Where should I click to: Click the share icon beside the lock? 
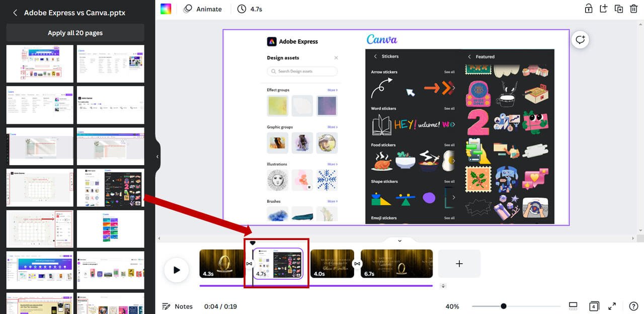[603, 9]
